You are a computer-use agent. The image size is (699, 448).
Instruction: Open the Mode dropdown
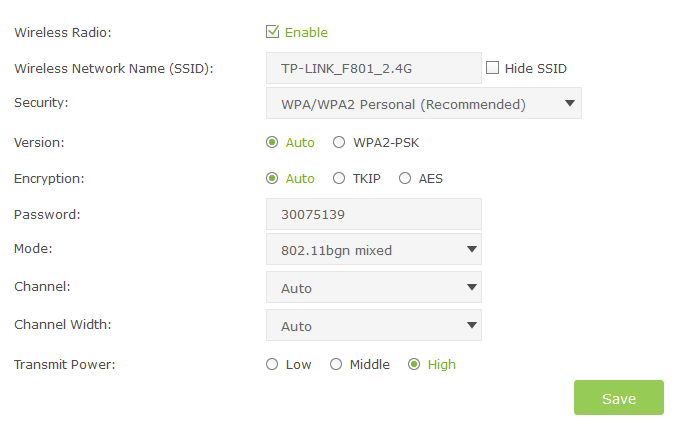(x=374, y=250)
